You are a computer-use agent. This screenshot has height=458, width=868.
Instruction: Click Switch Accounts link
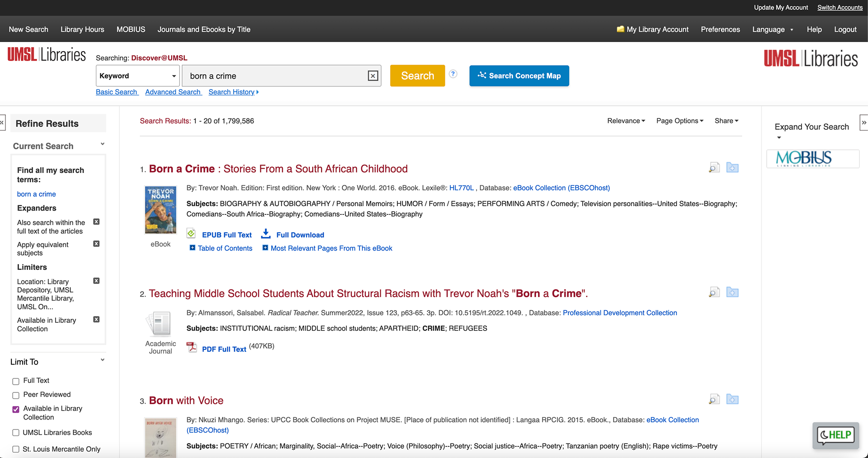[840, 8]
